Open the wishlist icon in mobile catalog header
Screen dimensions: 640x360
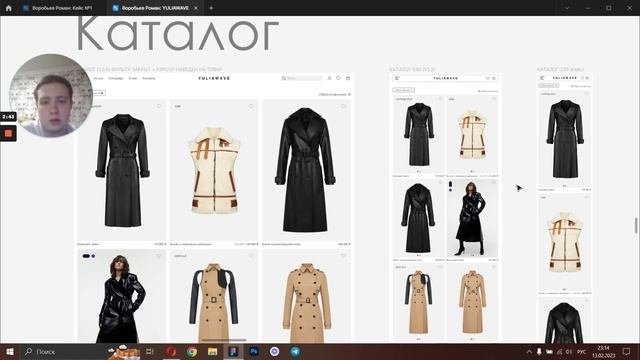[583, 78]
